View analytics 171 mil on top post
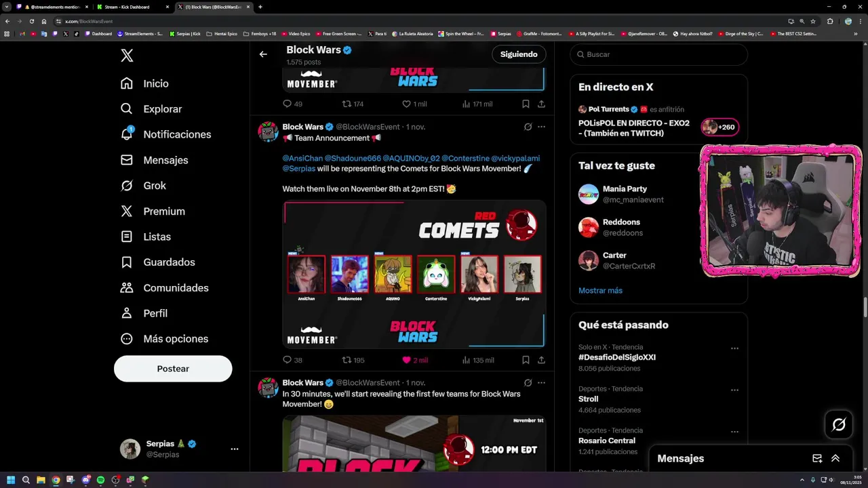 (477, 104)
